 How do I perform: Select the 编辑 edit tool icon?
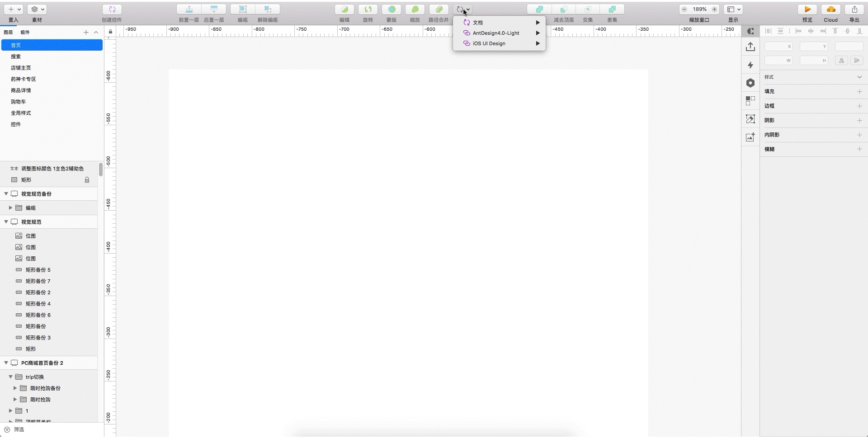(344, 9)
